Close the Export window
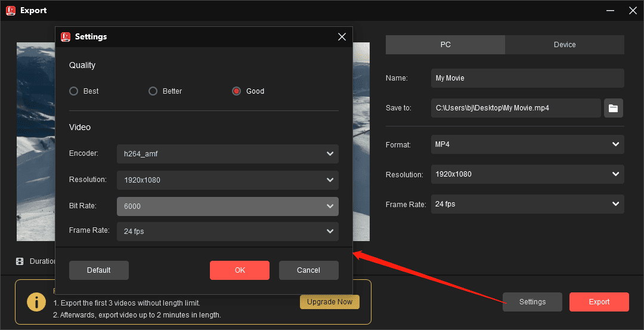Image resolution: width=644 pixels, height=330 pixels. point(633,11)
